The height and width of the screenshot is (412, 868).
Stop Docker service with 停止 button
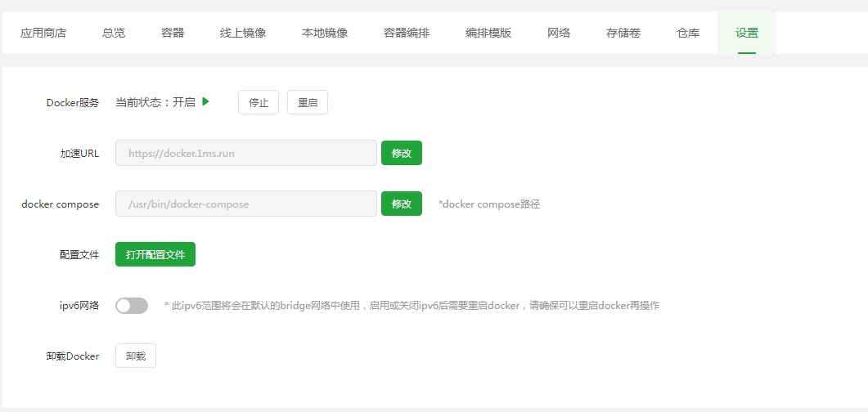(259, 102)
